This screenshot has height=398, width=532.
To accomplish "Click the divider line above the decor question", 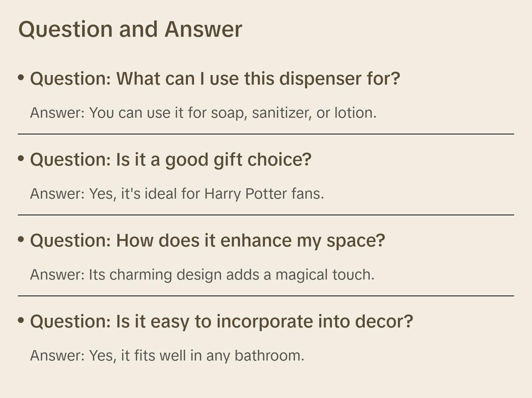I will (x=266, y=296).
